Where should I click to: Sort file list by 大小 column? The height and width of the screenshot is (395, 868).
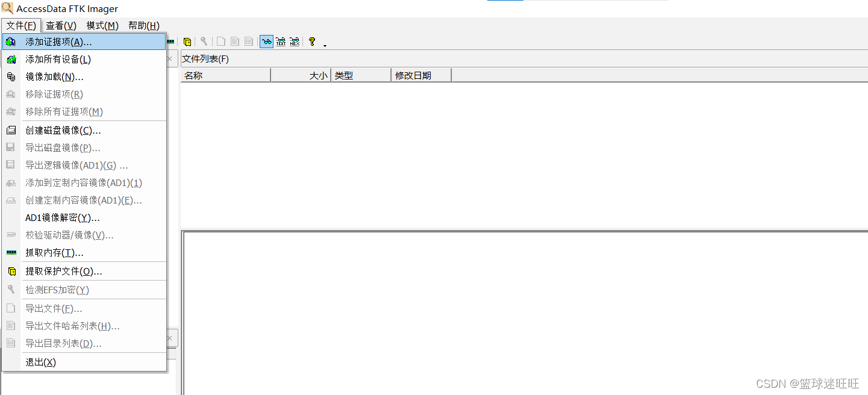pyautogui.click(x=301, y=75)
